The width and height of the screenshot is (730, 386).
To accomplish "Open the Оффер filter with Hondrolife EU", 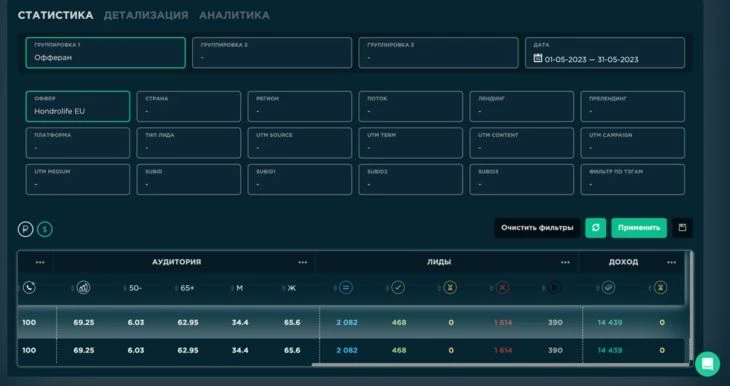I will 78,107.
